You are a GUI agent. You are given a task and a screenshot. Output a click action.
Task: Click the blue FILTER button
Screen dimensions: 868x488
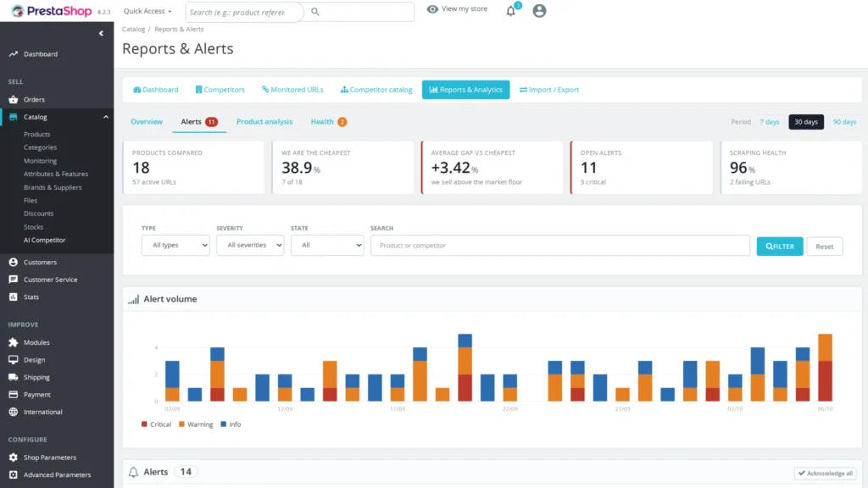[780, 247]
